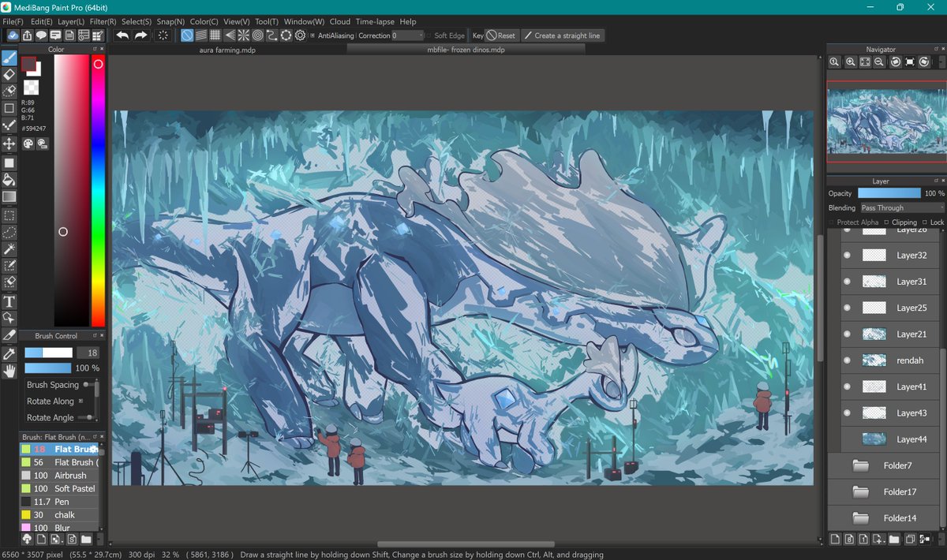Turn off snap with the Snap Off icon
The width and height of the screenshot is (947, 560).
click(187, 35)
